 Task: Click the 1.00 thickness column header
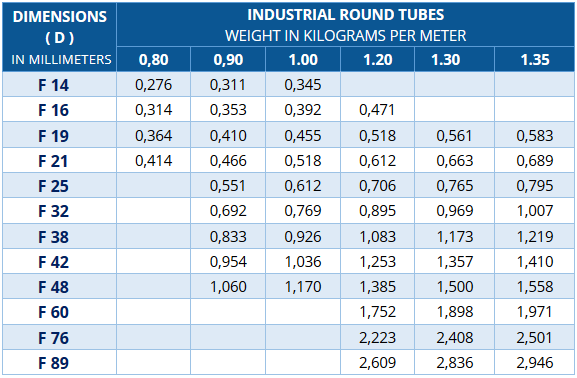[x=303, y=59]
